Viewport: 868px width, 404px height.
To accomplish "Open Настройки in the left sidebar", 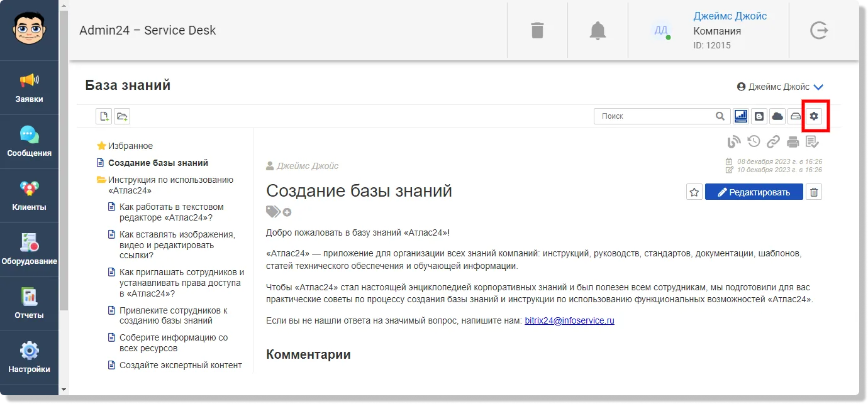I will [x=29, y=358].
